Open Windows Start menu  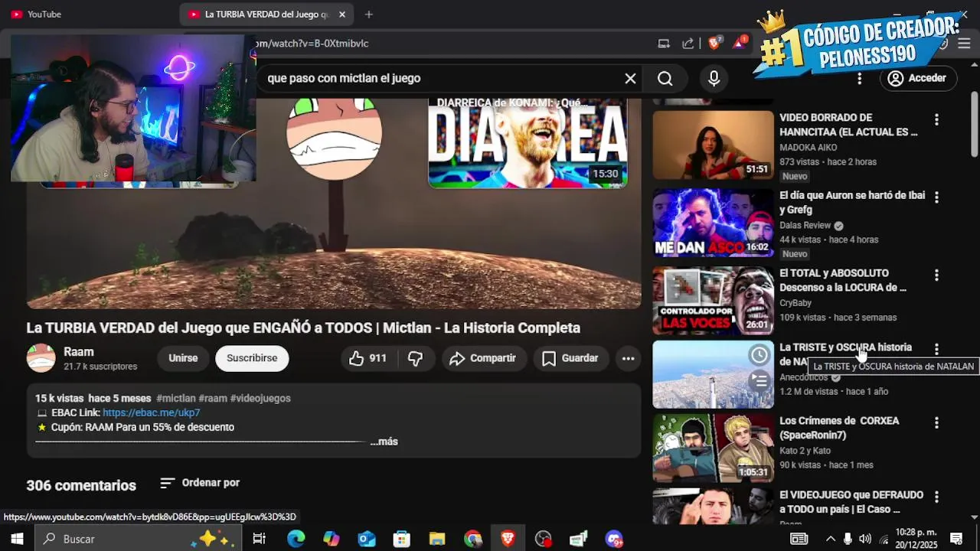point(16,539)
